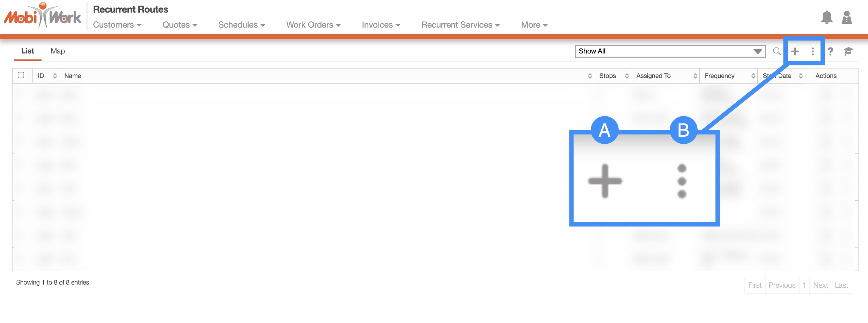Screen dimensions: 868x323
Task: Expand the Recurrent Services menu
Action: 460,25
